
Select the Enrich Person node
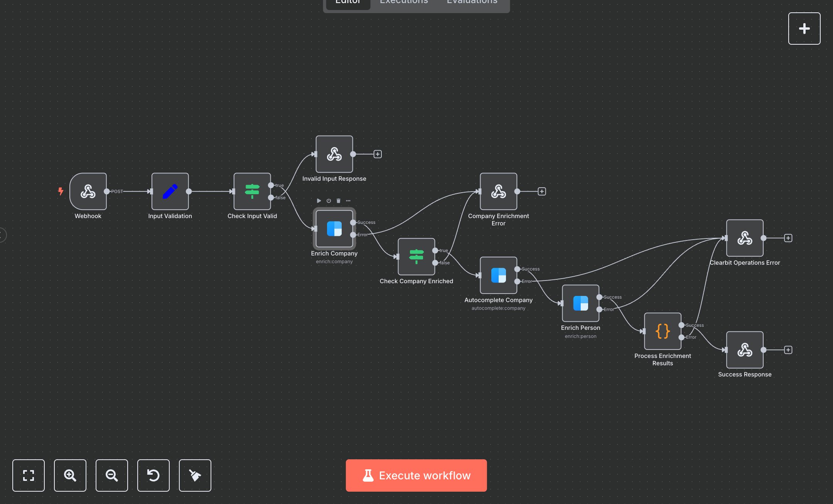point(580,303)
